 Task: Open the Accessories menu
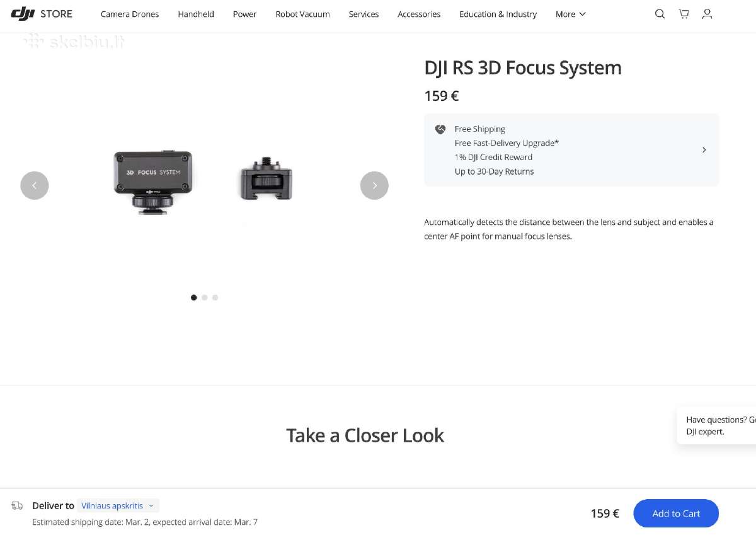pyautogui.click(x=419, y=14)
